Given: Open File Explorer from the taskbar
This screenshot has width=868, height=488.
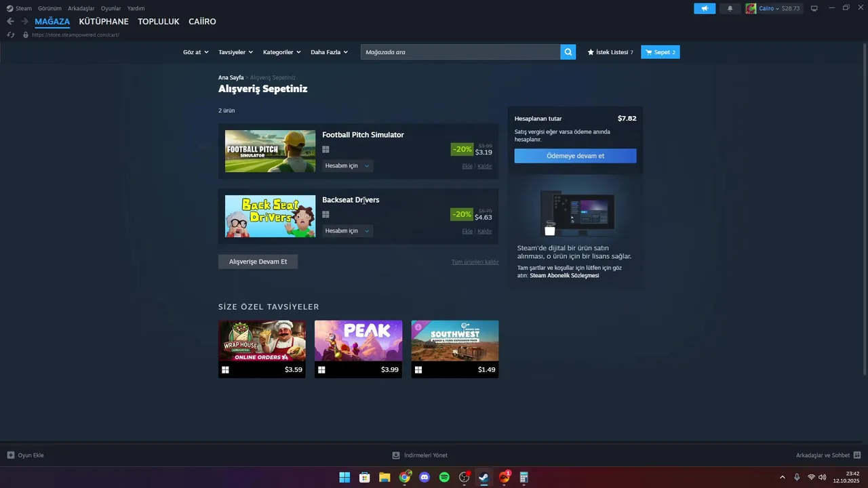Looking at the screenshot, I should click(x=384, y=477).
